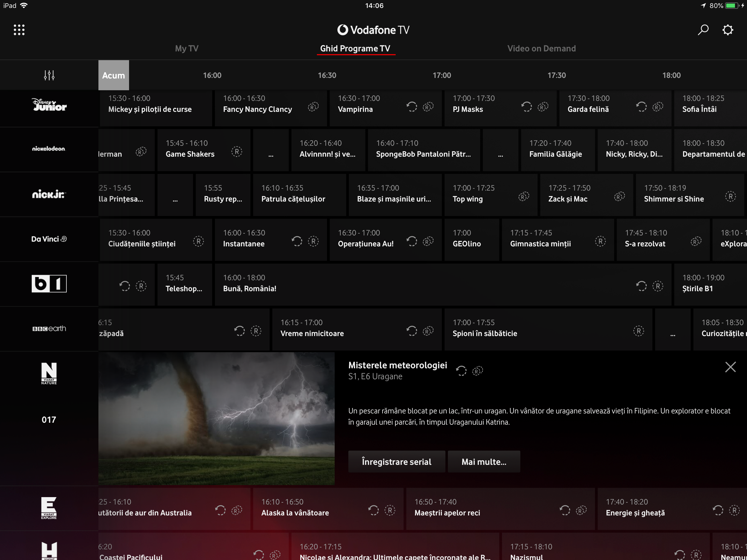This screenshot has height=560, width=747.
Task: Open the apps grid menu icon
Action: click(19, 30)
